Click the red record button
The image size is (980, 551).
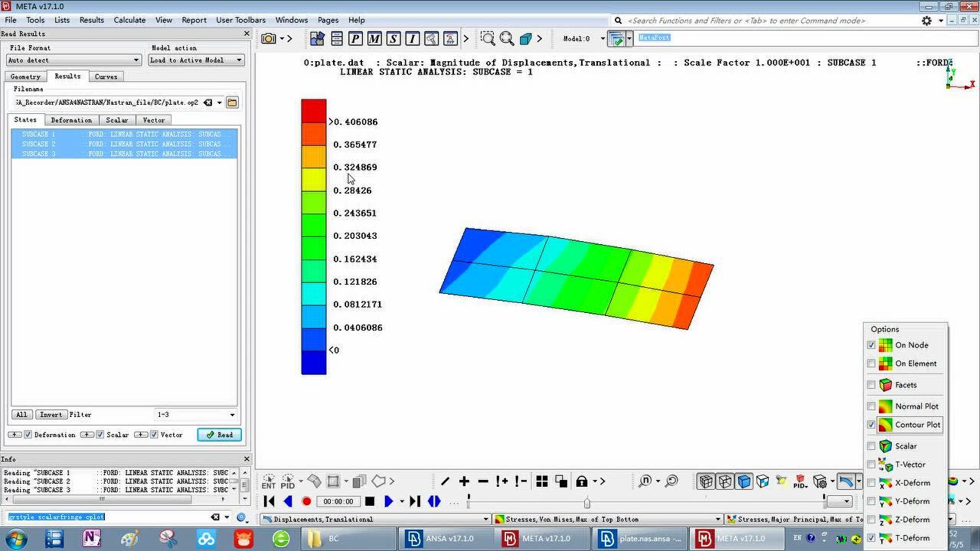pos(306,501)
